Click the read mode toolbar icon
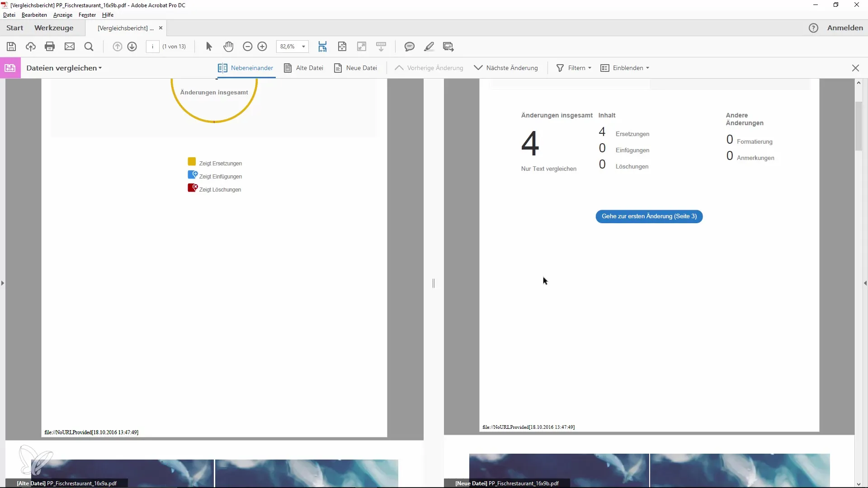Viewport: 868px width, 488px height. point(381,47)
